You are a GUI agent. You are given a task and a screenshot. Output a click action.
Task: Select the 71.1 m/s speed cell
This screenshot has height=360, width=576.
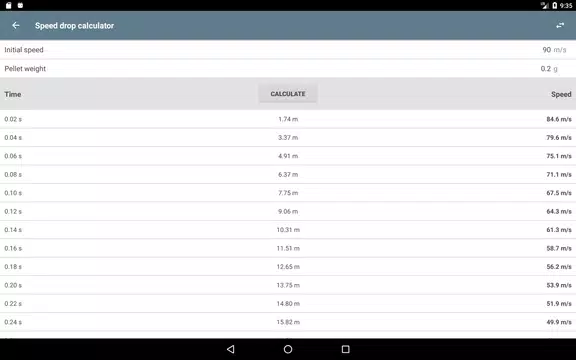click(x=559, y=174)
